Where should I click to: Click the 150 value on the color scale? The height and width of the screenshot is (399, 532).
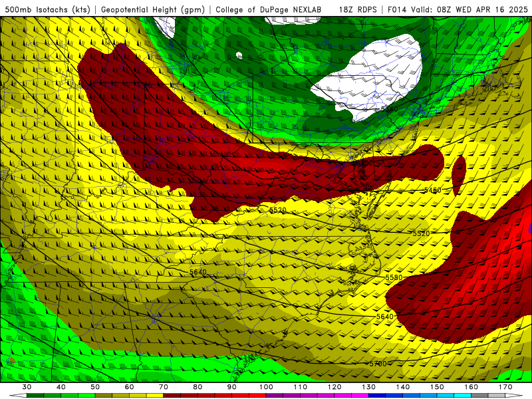438,387
